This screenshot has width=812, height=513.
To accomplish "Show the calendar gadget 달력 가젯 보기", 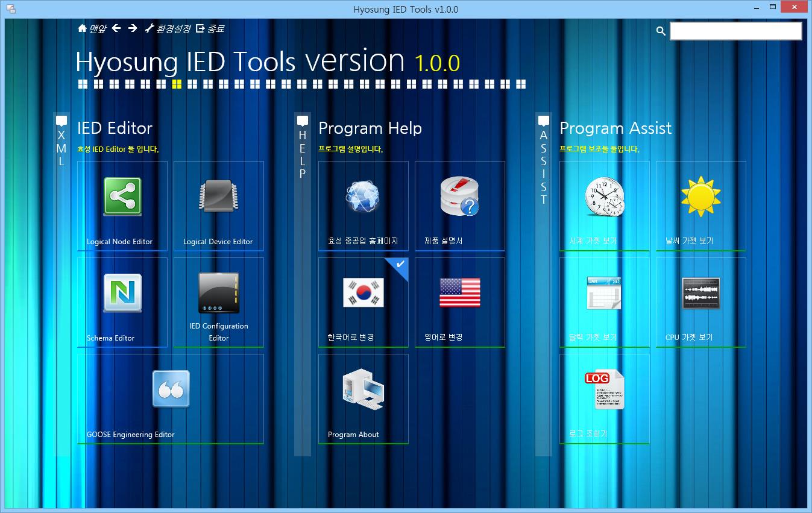I will [x=605, y=302].
